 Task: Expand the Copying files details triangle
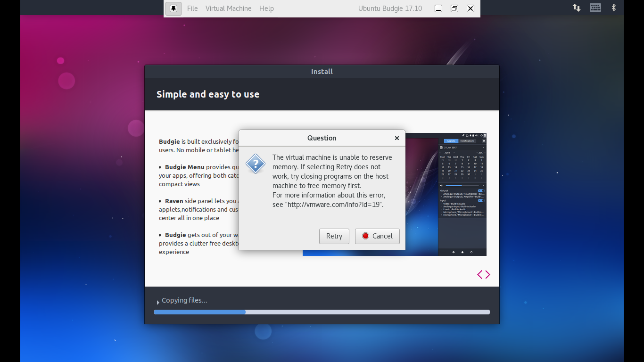point(157,302)
